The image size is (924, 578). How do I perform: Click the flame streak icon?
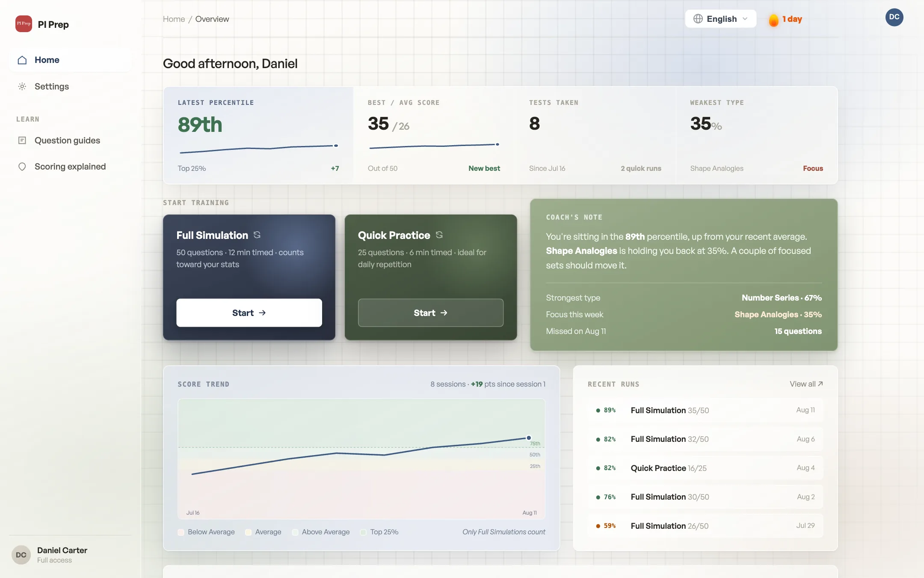[x=773, y=20]
